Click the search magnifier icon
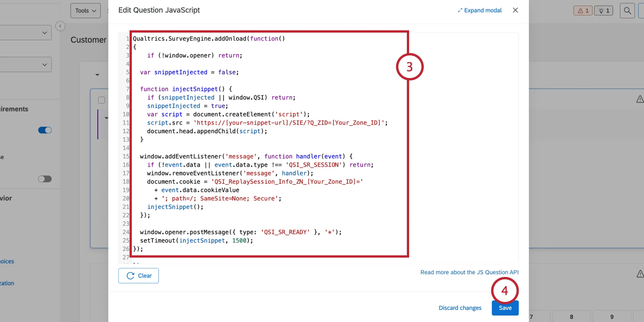 pos(627,11)
